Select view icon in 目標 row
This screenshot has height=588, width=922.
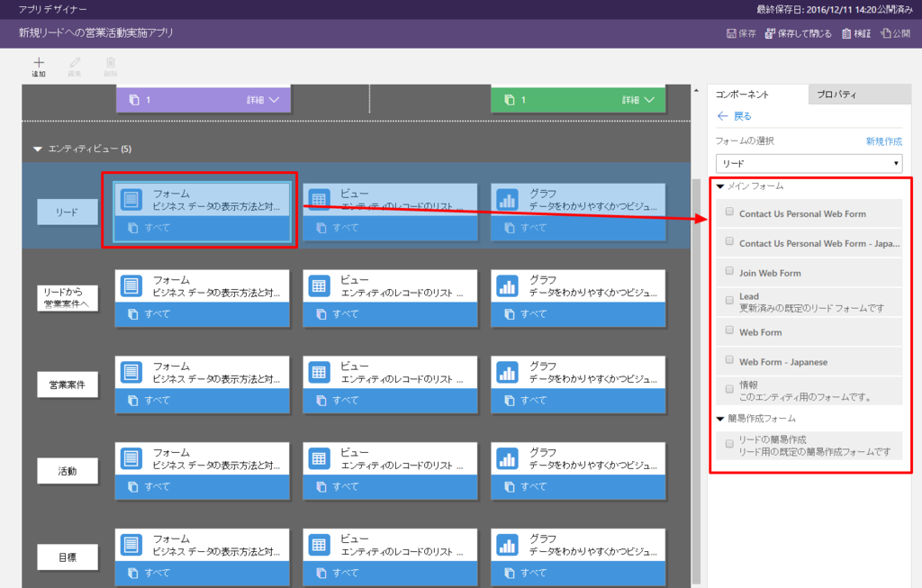[x=320, y=545]
